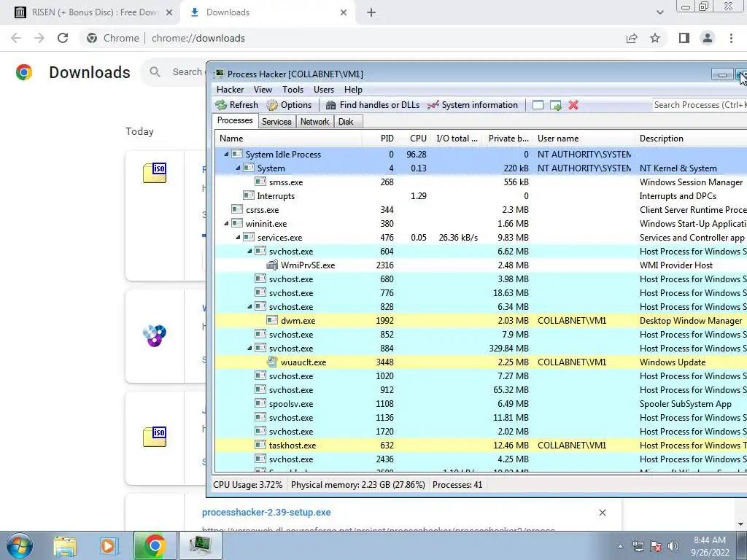Select the csrss.exe process row
The width and height of the screenshot is (747, 560).
click(x=481, y=209)
